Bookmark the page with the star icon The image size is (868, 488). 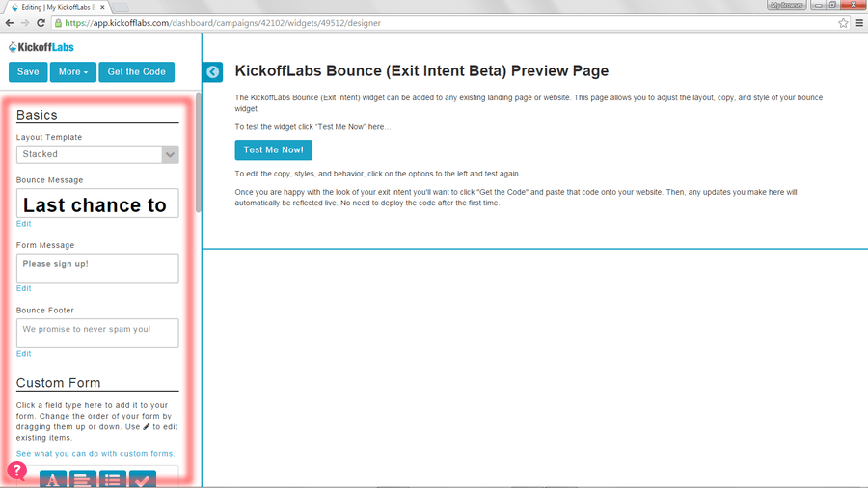843,23
